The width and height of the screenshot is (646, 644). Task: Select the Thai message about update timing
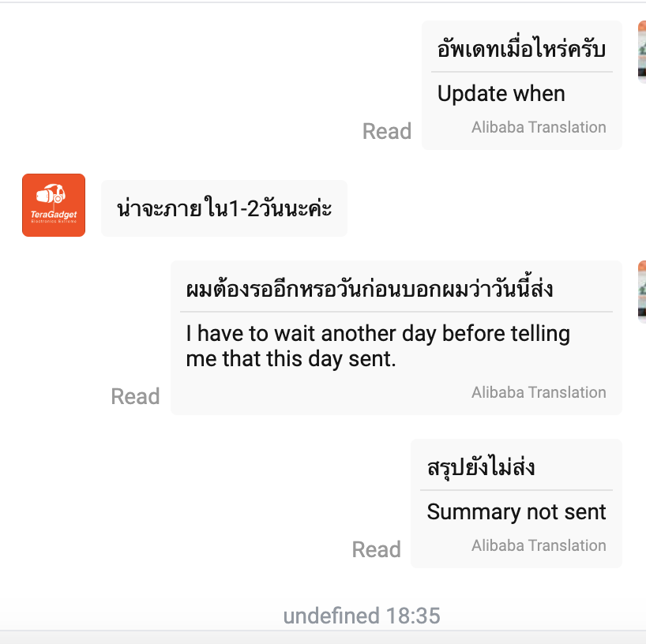(521, 49)
